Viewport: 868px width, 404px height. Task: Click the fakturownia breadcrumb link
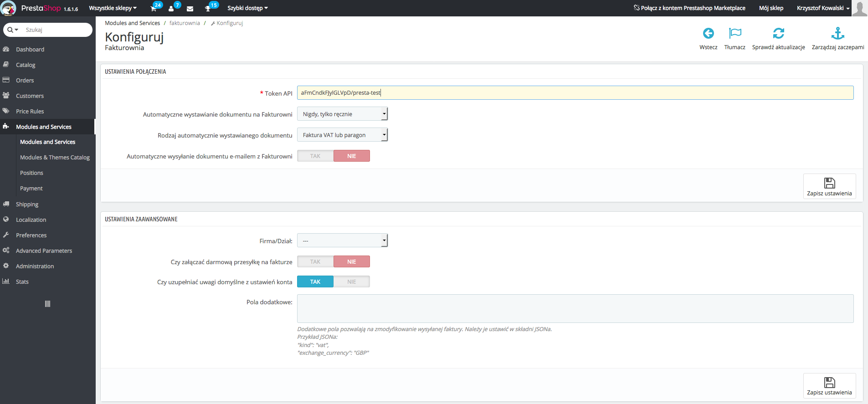[185, 23]
